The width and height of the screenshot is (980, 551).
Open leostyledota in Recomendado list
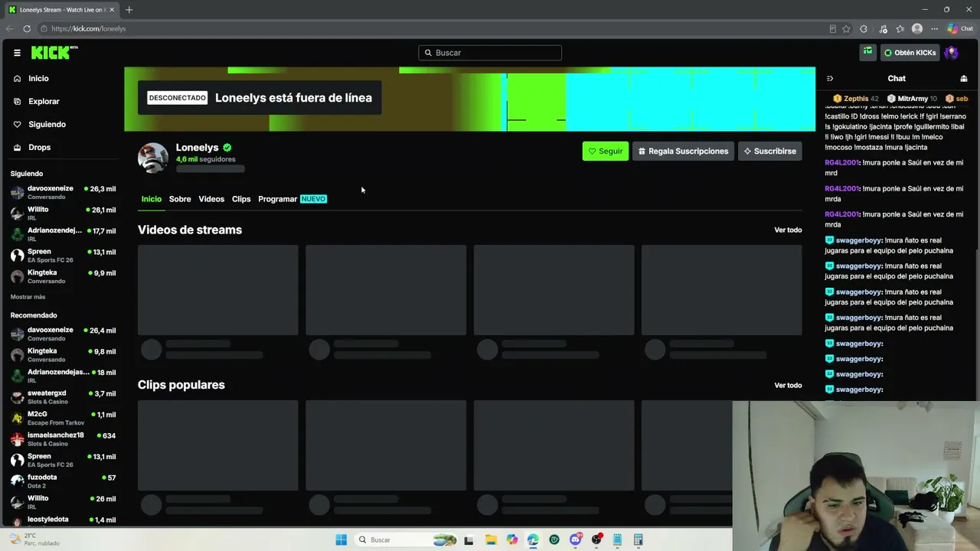(x=63, y=520)
